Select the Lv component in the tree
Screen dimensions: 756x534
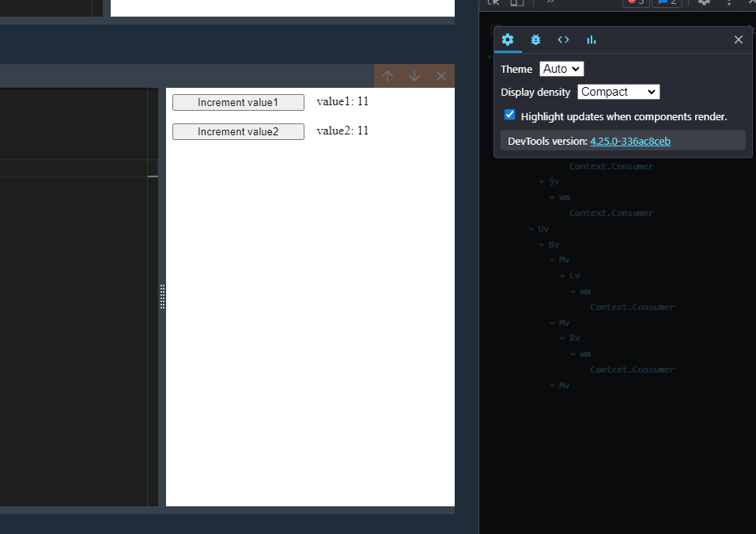[x=575, y=276]
